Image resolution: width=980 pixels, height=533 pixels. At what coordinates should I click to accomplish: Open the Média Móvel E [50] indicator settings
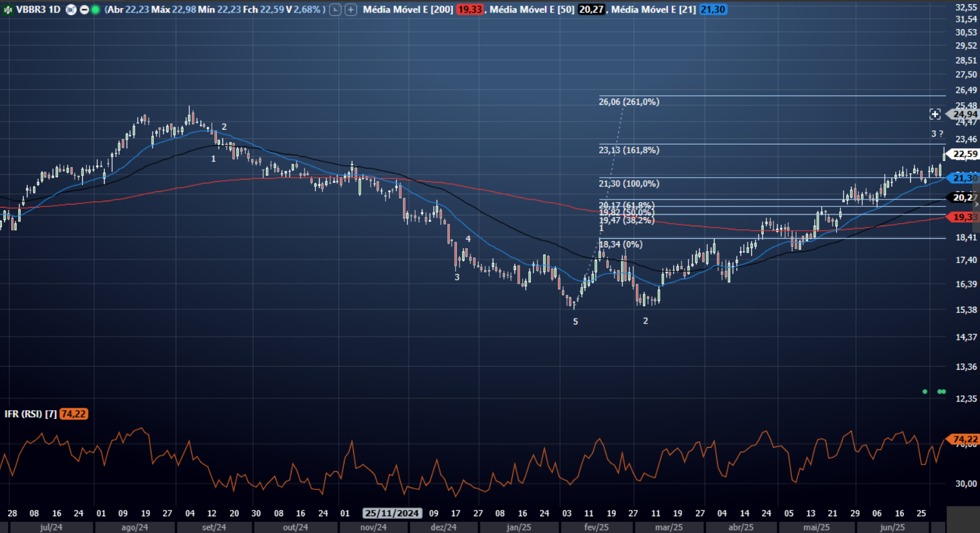coord(532,9)
